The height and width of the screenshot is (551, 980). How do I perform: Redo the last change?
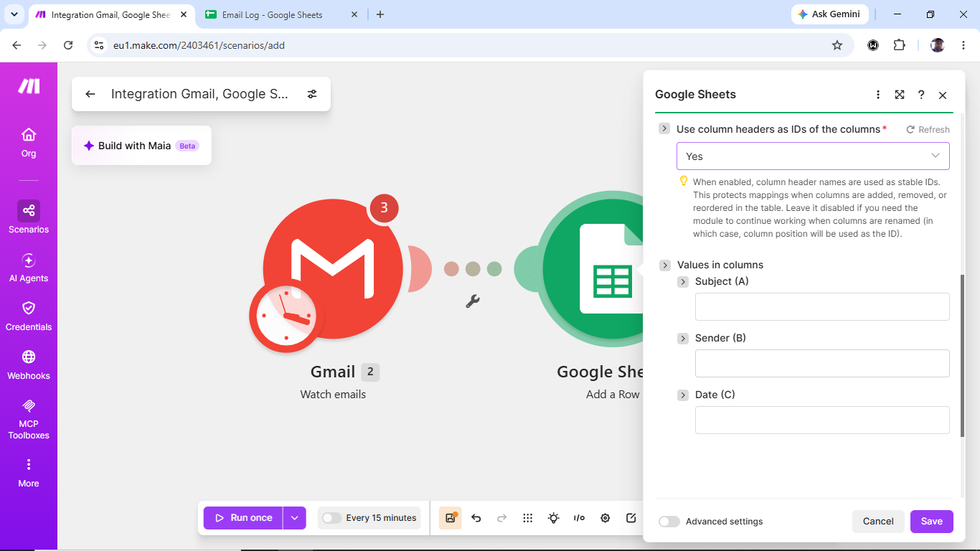[x=501, y=518]
